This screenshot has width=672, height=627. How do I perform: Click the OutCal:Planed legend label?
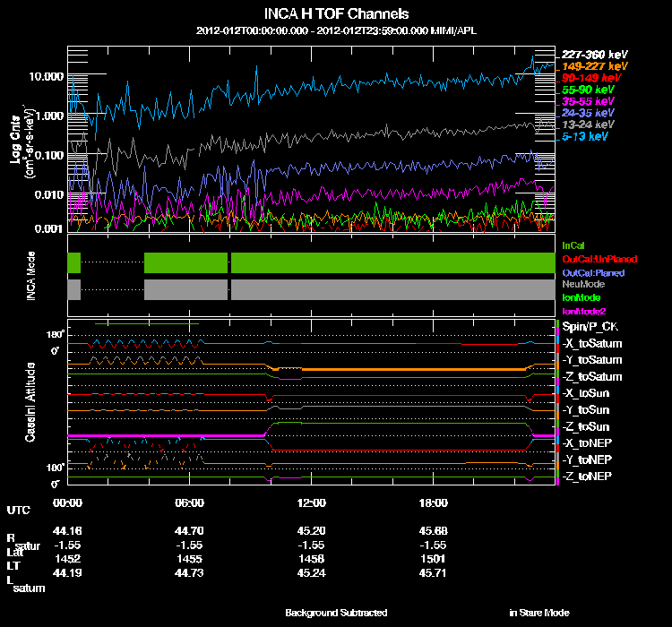[x=592, y=272]
